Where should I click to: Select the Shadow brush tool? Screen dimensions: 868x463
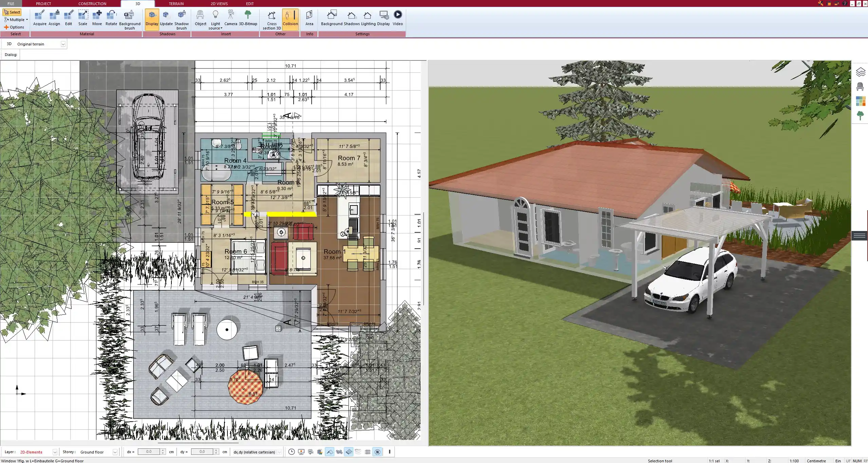182,20
